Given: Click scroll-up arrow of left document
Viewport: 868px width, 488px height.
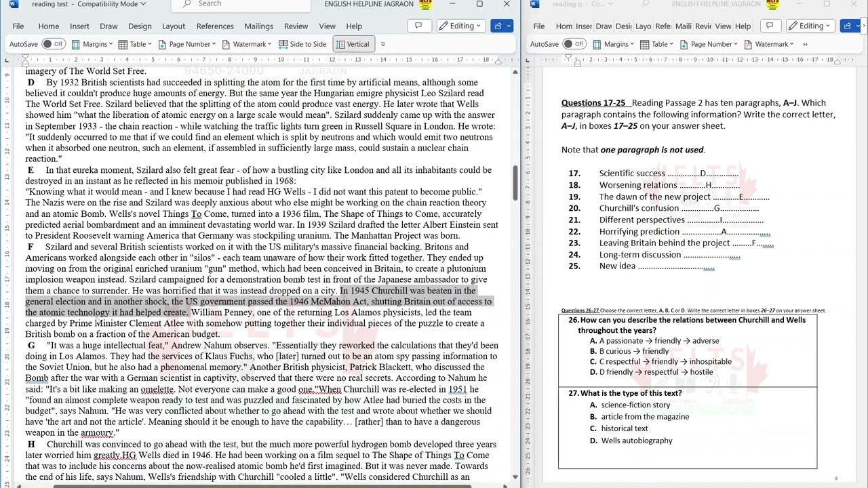Looking at the screenshot, I should coord(515,71).
